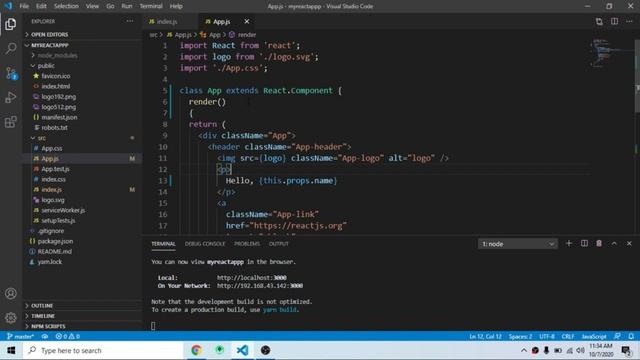Split the editor to the right
The width and height of the screenshot is (640, 360).
pos(614,22)
